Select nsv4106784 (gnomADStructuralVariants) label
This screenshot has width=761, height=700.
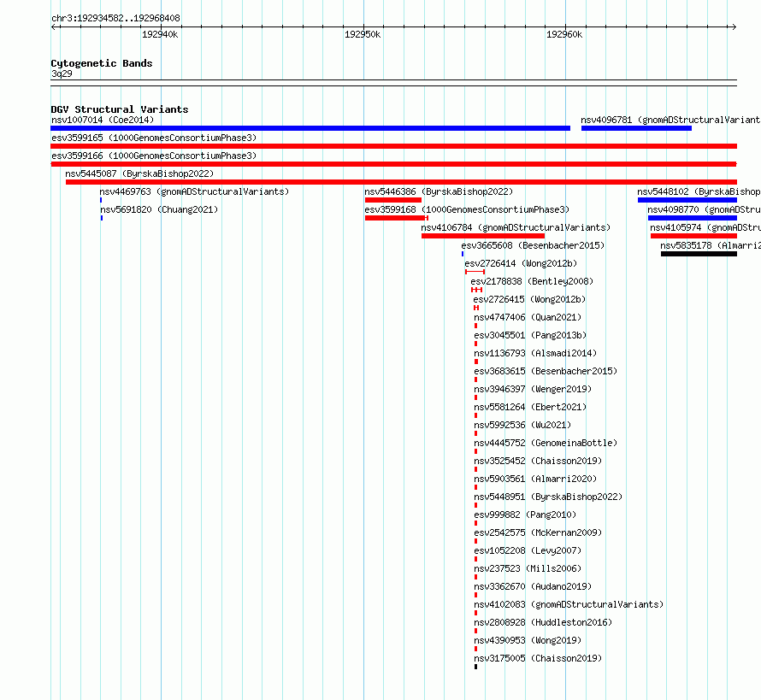coord(516,227)
